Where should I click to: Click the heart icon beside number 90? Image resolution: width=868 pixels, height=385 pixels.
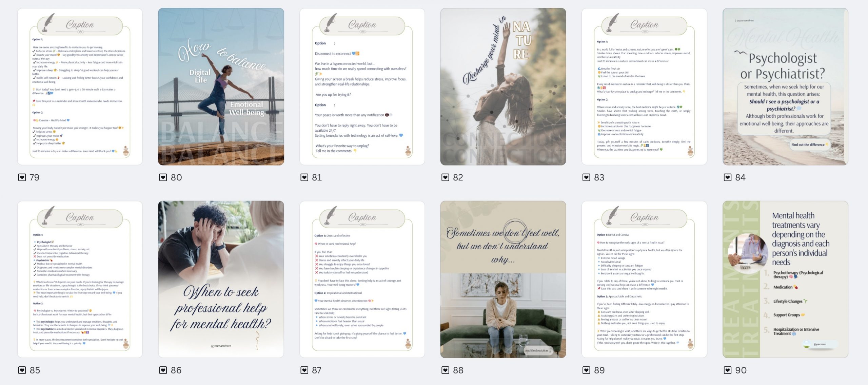tap(728, 370)
